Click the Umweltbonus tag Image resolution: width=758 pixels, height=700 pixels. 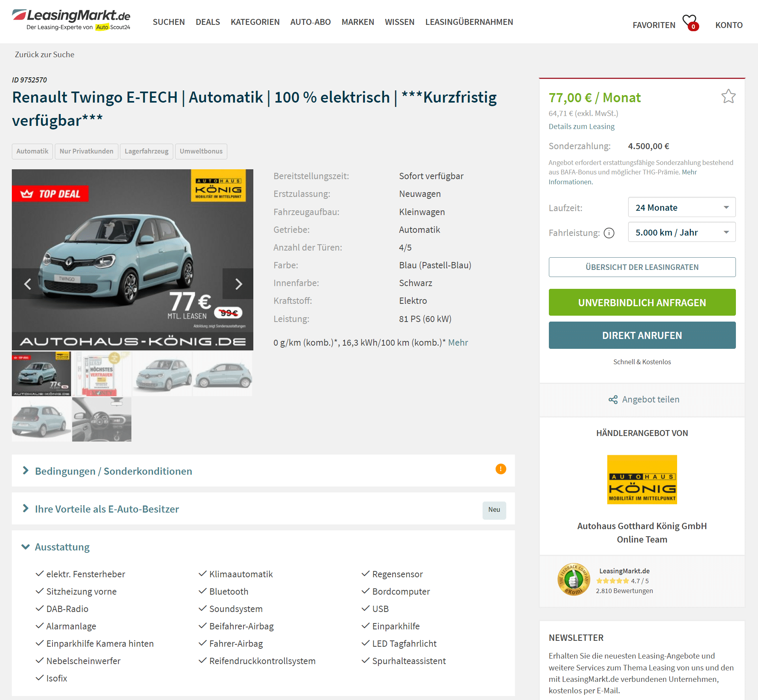pos(201,152)
